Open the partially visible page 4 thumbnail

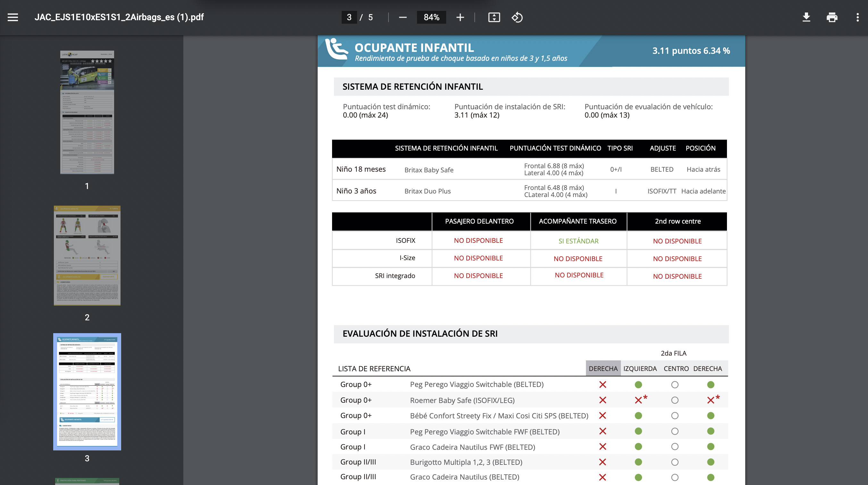pyautogui.click(x=87, y=481)
